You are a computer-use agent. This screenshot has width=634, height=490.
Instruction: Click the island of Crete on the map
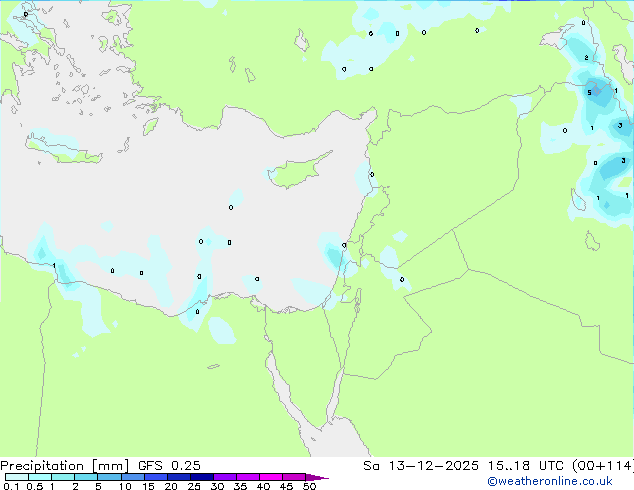point(61,150)
